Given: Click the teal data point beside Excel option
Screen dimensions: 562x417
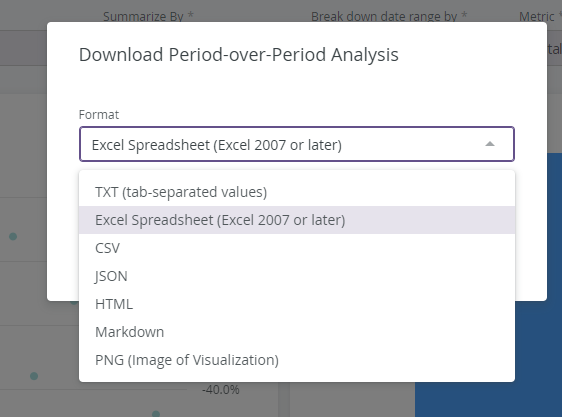Looking at the screenshot, I should (x=13, y=236).
